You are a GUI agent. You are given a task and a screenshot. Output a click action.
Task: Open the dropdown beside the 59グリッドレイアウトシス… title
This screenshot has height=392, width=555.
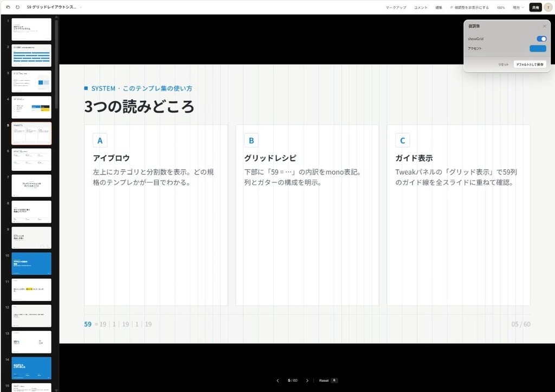[81, 7]
